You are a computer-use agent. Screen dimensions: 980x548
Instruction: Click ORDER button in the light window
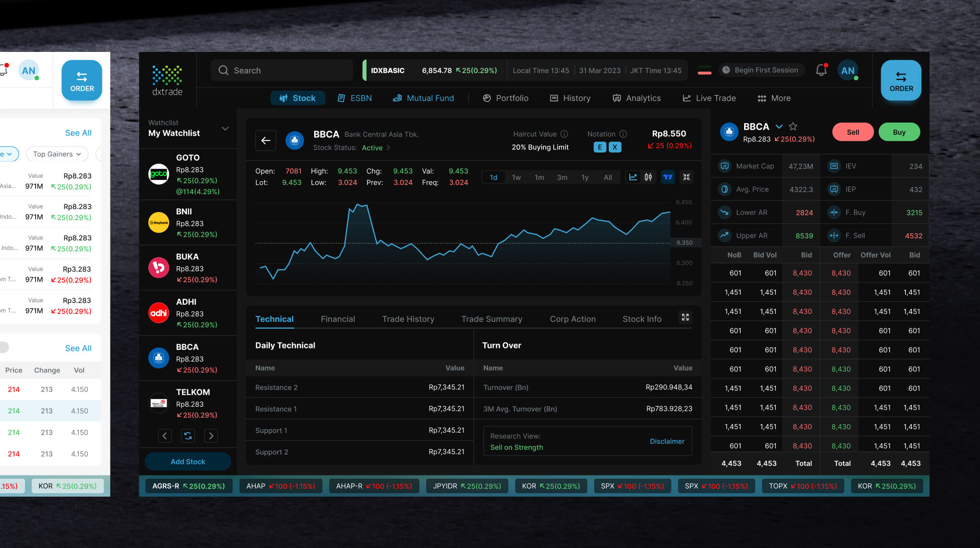(x=82, y=80)
